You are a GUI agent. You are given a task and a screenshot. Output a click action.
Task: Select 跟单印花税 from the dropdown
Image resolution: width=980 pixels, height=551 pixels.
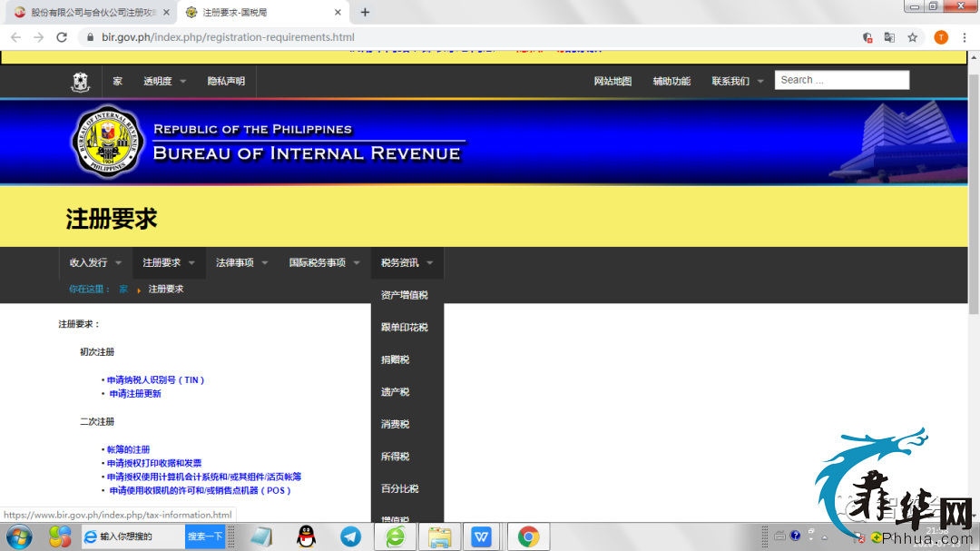click(407, 327)
